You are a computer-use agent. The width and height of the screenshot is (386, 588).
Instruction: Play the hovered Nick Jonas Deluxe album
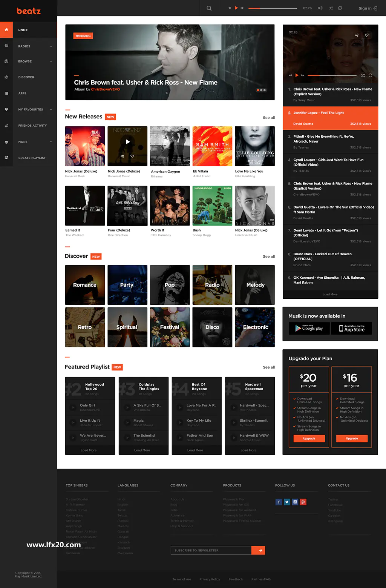click(x=128, y=142)
